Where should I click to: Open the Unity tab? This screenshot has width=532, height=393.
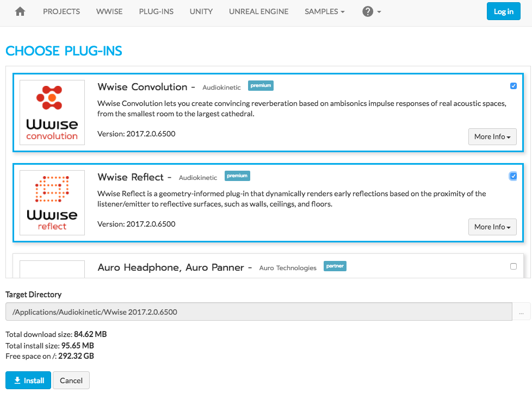[x=201, y=11]
